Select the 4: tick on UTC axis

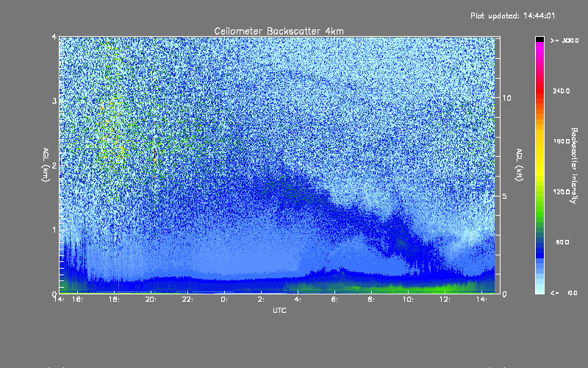point(298,300)
